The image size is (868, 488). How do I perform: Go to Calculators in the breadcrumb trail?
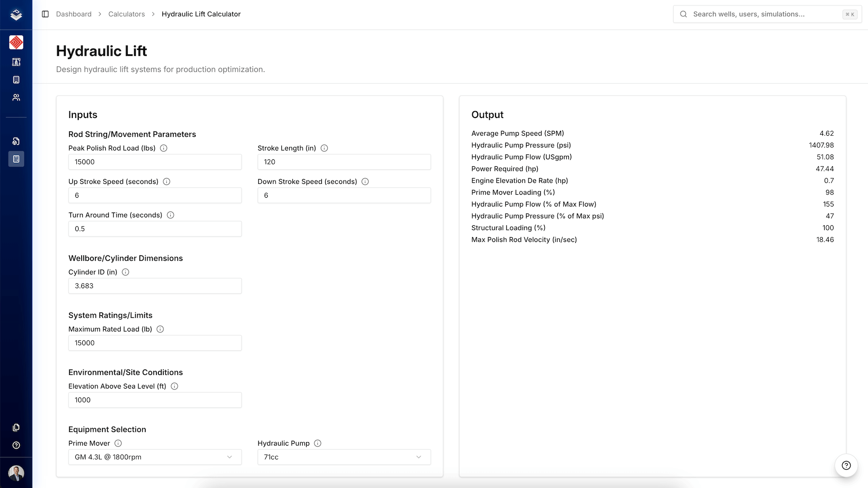126,14
